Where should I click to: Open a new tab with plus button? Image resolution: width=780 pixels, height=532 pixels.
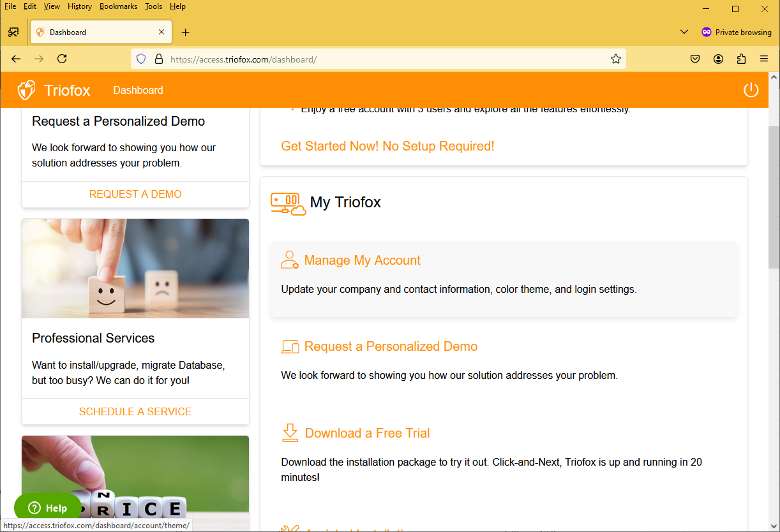(x=185, y=32)
